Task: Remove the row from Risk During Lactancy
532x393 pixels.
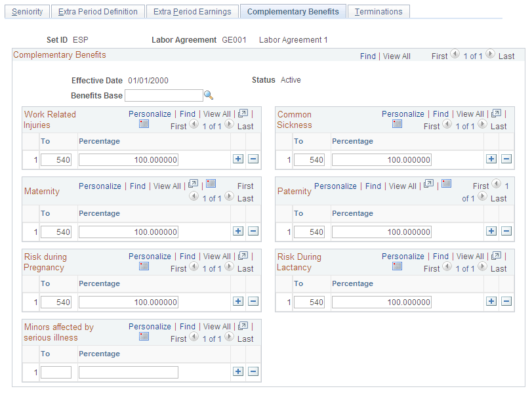Action: point(507,301)
